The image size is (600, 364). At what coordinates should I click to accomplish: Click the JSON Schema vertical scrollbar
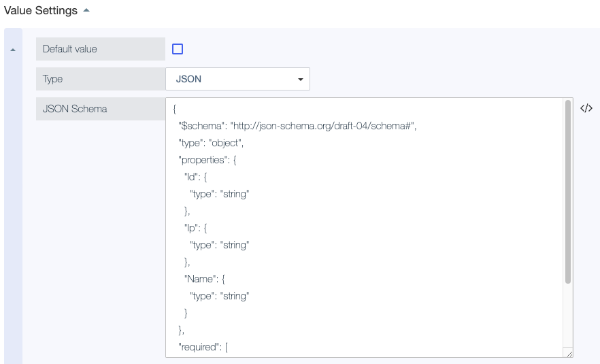568,191
